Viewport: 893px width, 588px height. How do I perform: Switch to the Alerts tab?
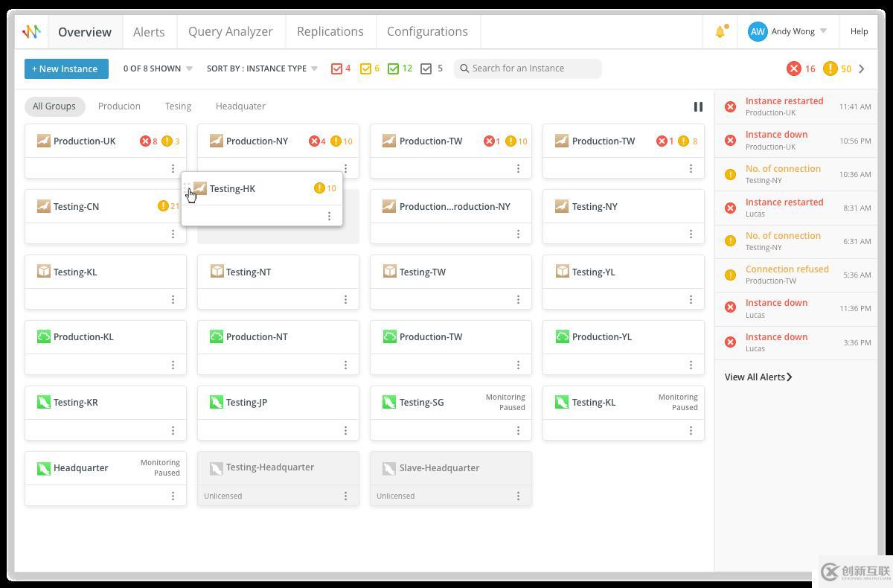click(x=149, y=32)
